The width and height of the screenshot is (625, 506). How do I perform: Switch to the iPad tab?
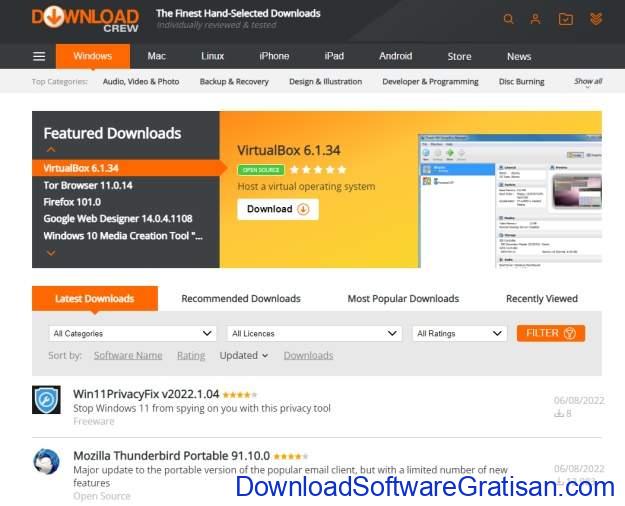(334, 56)
